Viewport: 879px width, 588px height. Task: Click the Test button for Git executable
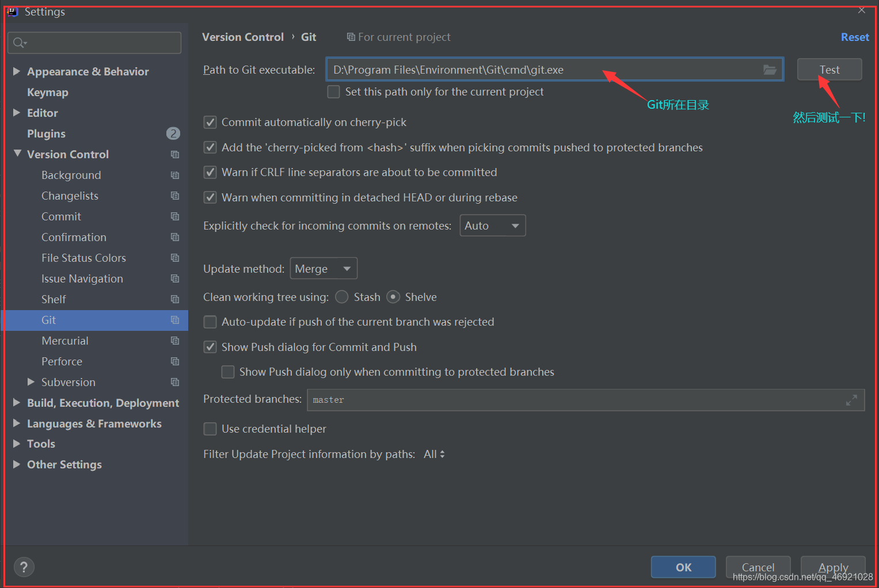(x=829, y=70)
